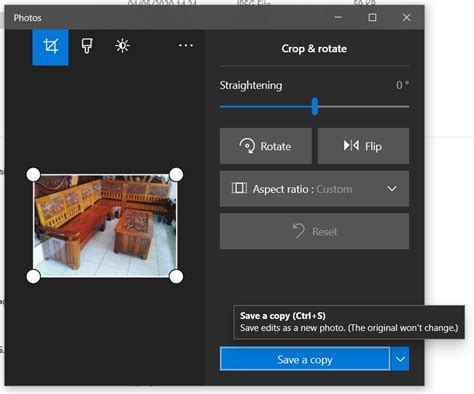The height and width of the screenshot is (394, 474).
Task: Select the Crop & rotate tool icon
Action: pyautogui.click(x=50, y=47)
